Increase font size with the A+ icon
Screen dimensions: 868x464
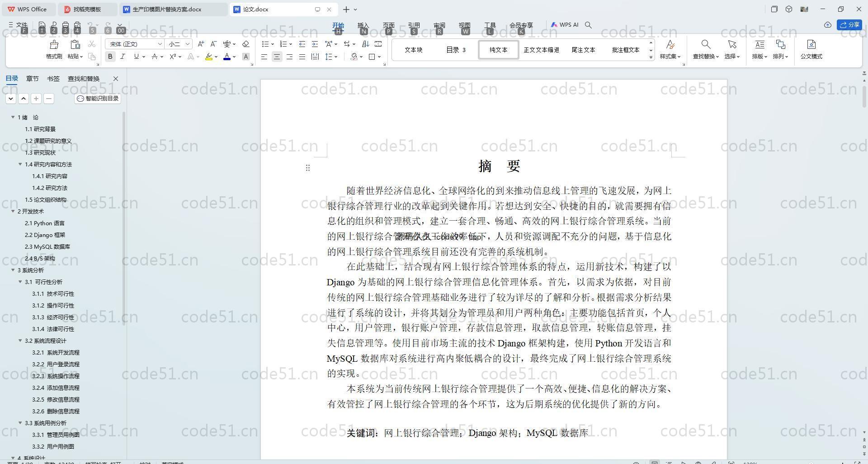[201, 44]
